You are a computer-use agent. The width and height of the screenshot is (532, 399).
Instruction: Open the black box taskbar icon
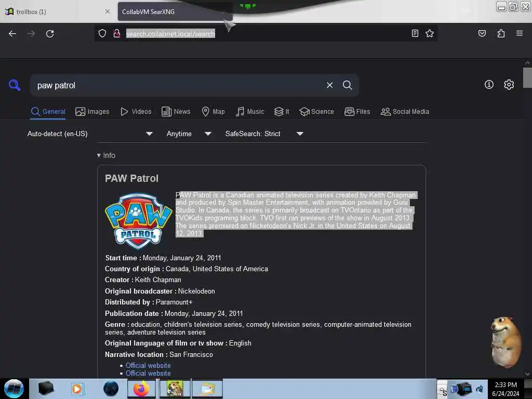(x=46, y=389)
